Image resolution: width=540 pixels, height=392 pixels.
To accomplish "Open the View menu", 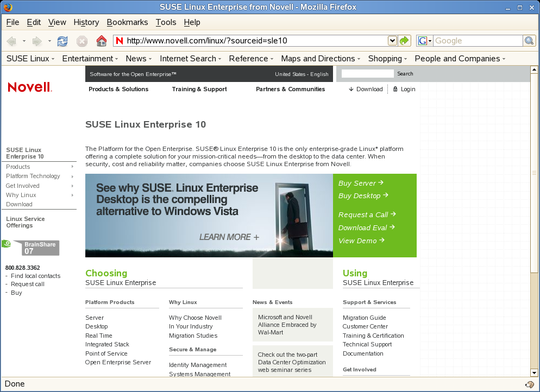I will [57, 22].
